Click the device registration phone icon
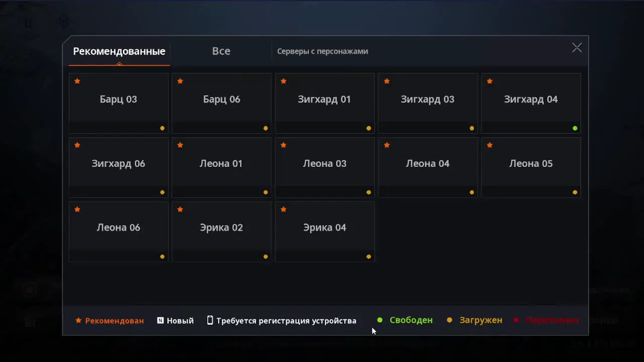Screen dimensions: 644x362 (x=210, y=320)
